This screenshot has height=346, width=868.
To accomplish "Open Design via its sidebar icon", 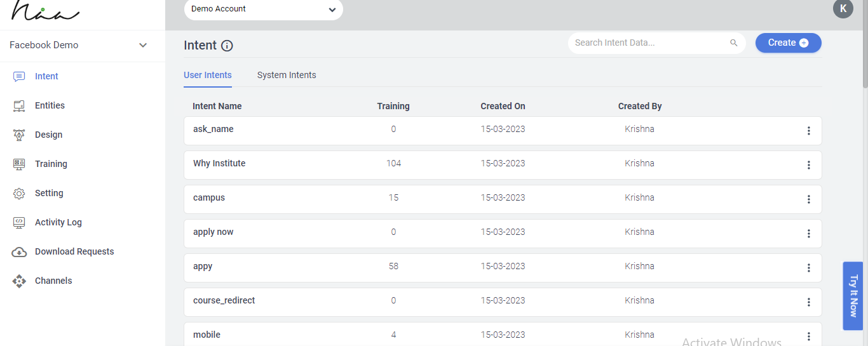I will tap(19, 135).
